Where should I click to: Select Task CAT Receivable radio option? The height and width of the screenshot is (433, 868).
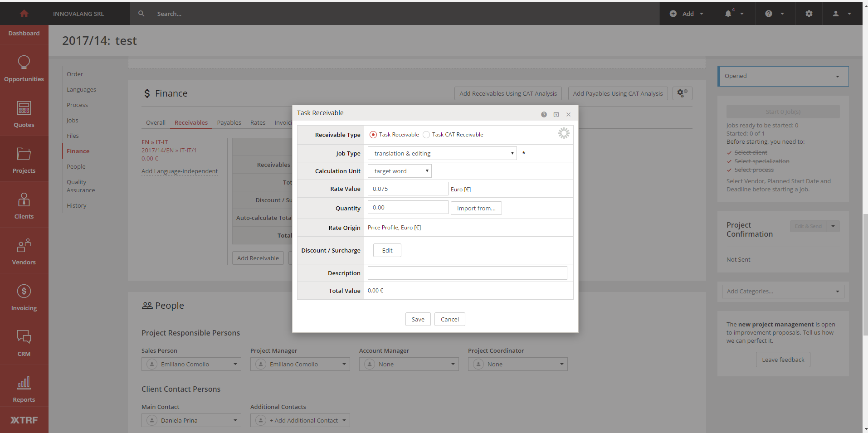click(x=426, y=135)
